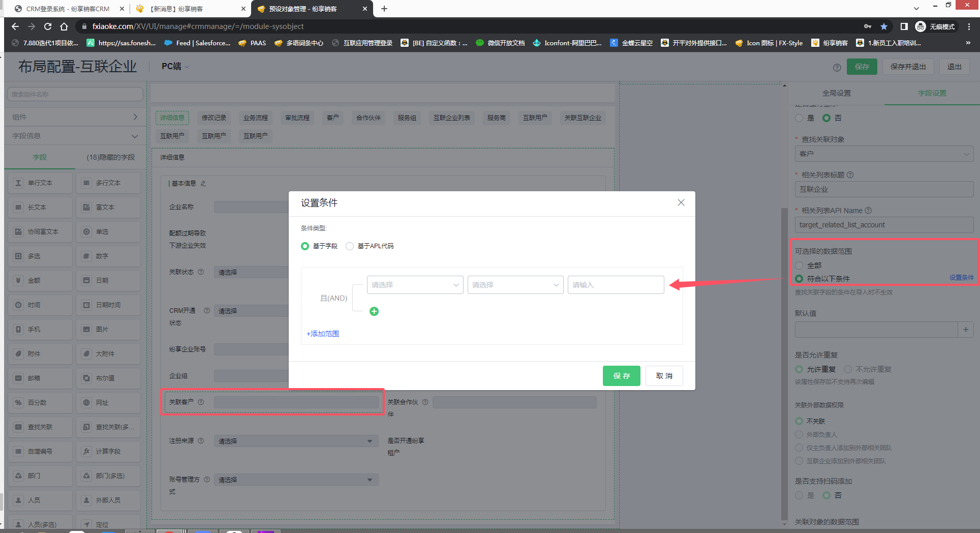980x533 pixels.
Task: Select the 部门 field component
Action: 40,476
